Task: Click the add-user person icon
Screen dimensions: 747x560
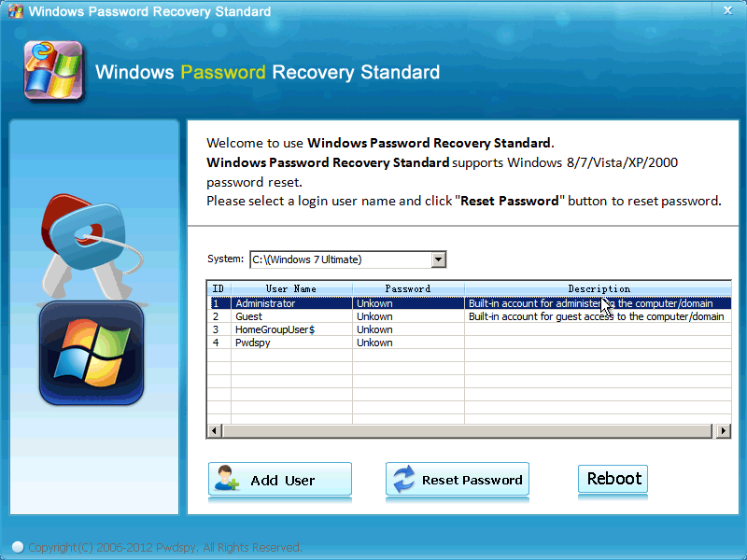Action: pos(226,478)
